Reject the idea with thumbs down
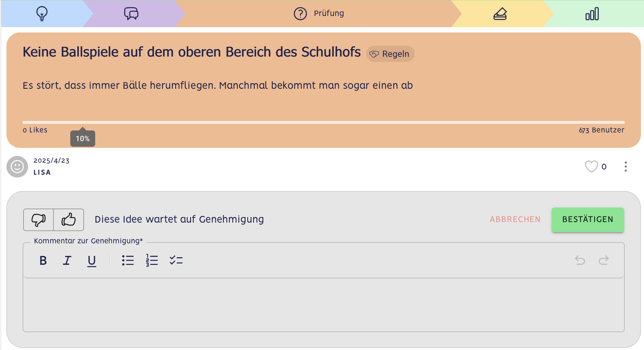Viewport: 644px width, 350px height. 38,220
